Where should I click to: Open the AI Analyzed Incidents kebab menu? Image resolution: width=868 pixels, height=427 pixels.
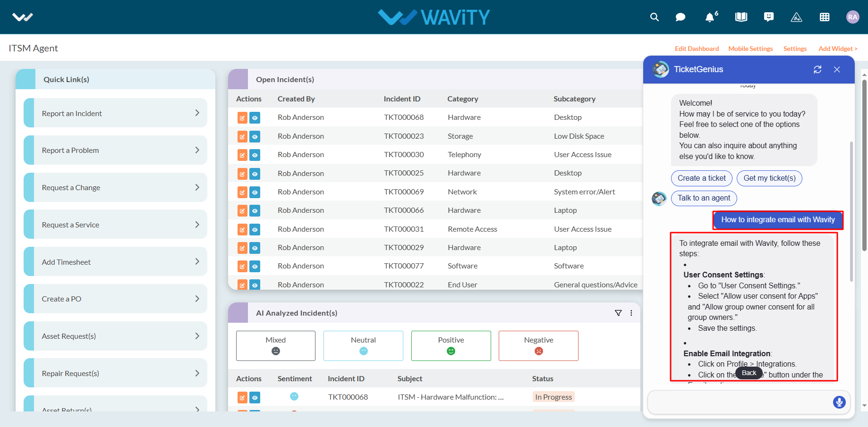[631, 313]
